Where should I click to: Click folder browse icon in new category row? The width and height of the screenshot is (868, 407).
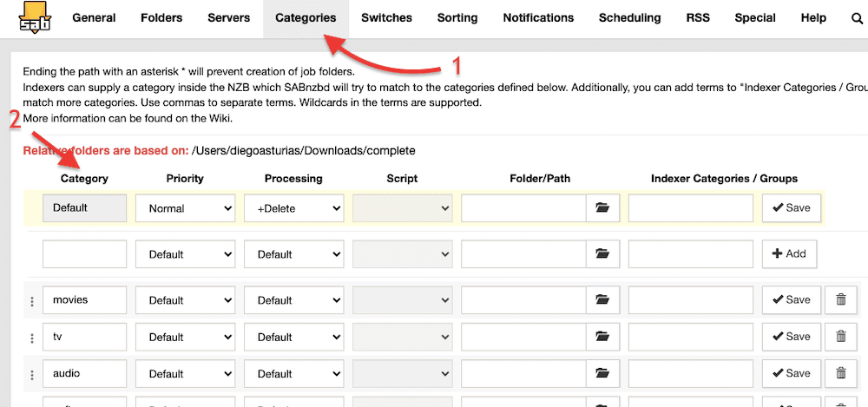[x=602, y=254]
